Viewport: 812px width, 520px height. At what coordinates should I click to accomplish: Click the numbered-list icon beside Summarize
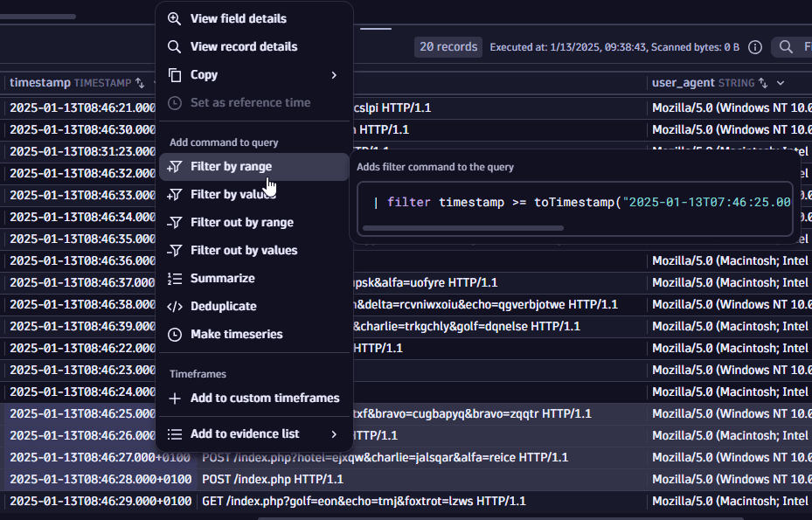(175, 279)
